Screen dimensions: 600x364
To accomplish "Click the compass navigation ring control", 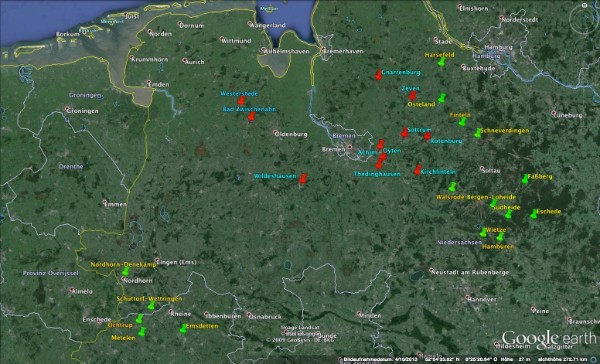I will tap(584, 18).
